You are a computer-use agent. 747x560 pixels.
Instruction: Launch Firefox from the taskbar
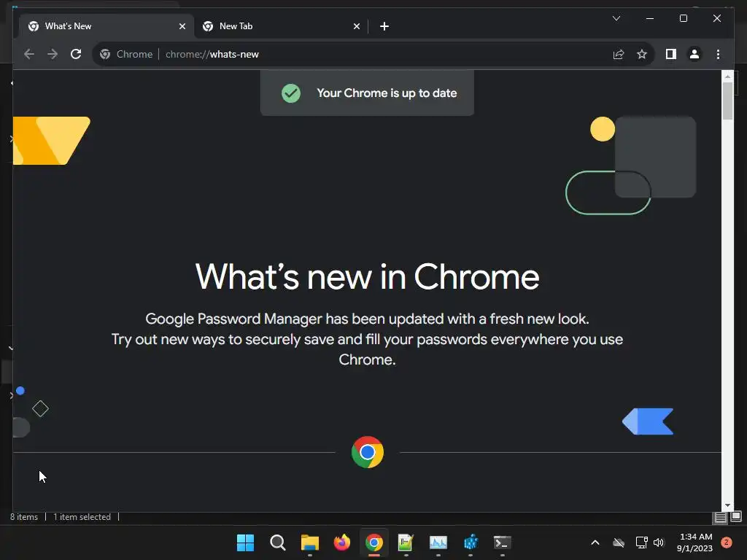341,542
